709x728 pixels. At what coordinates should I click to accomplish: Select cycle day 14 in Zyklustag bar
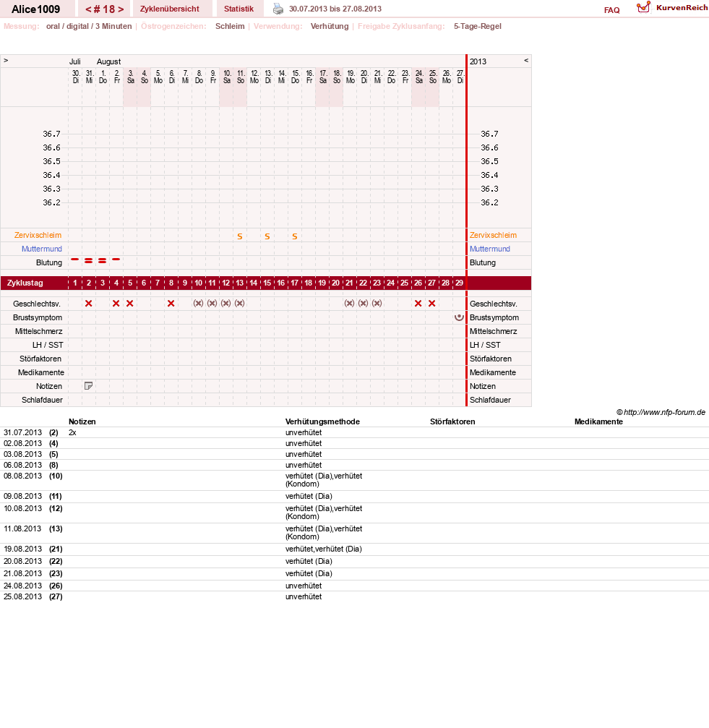point(254,283)
